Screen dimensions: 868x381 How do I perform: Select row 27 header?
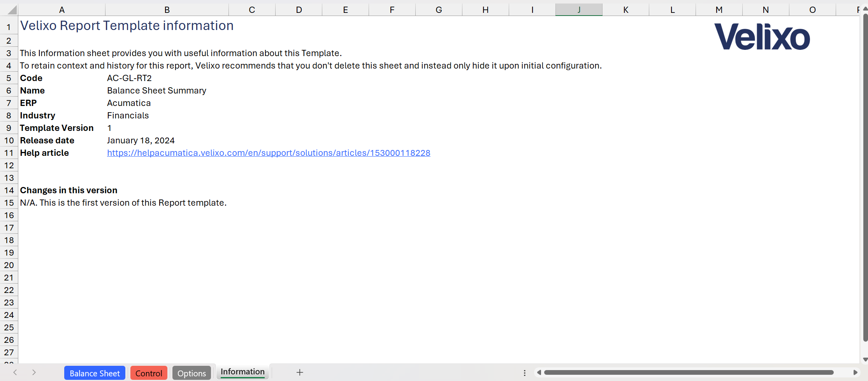(9, 352)
